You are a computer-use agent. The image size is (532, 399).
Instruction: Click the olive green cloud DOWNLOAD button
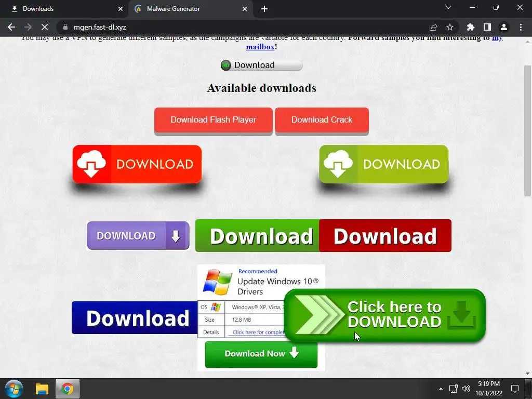coord(384,164)
